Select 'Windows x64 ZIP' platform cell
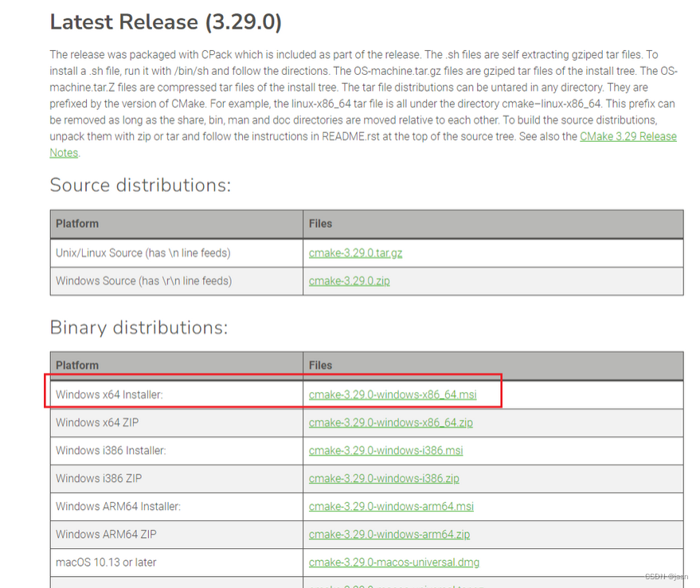The height and width of the screenshot is (588, 700). [x=177, y=423]
